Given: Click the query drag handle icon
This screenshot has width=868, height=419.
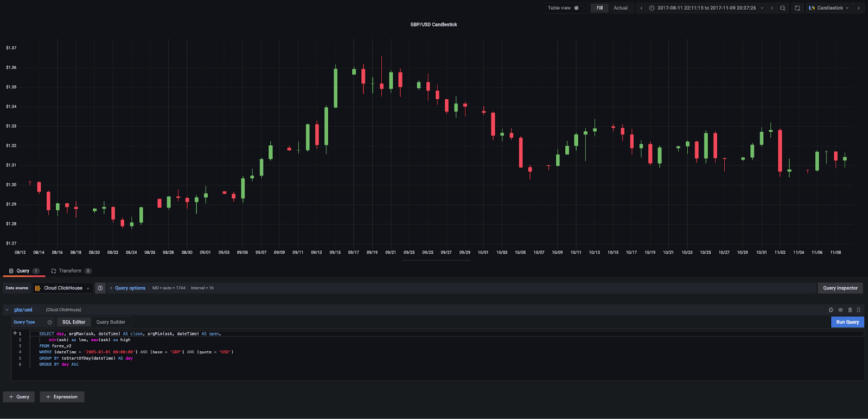Looking at the screenshot, I should tap(858, 310).
